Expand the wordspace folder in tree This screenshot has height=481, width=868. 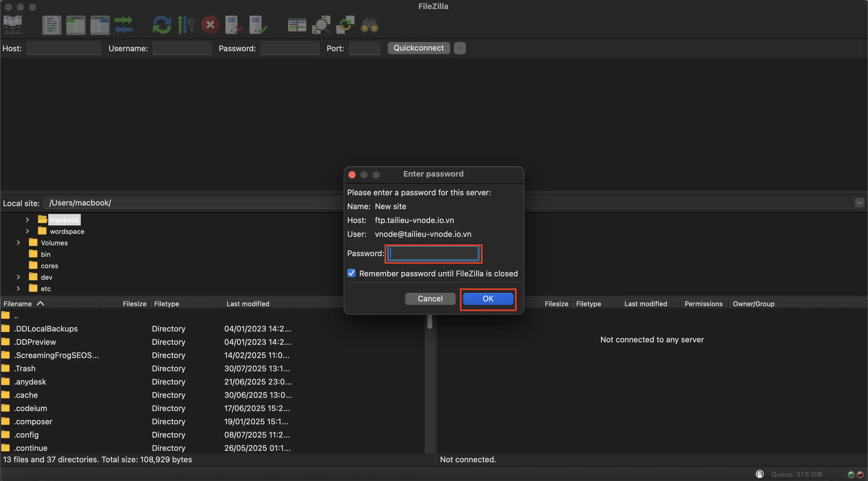[27, 231]
